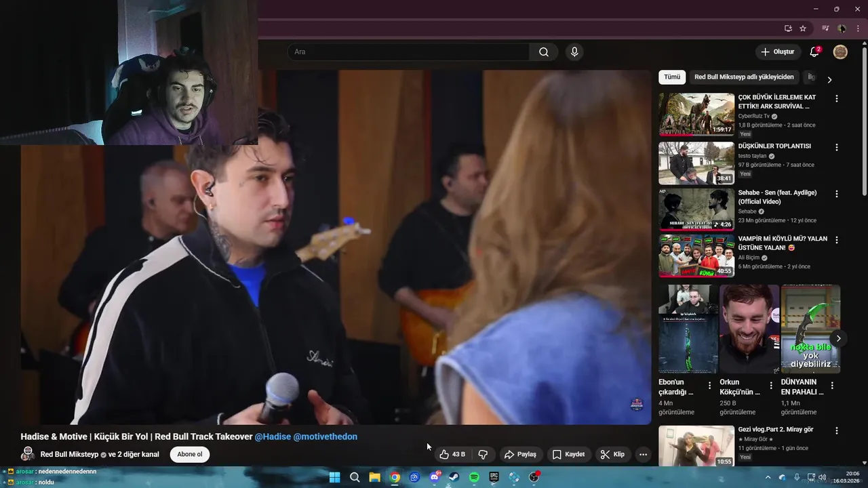This screenshot has width=868, height=488.
Task: Like the video showing 43 B
Action: (x=452, y=454)
